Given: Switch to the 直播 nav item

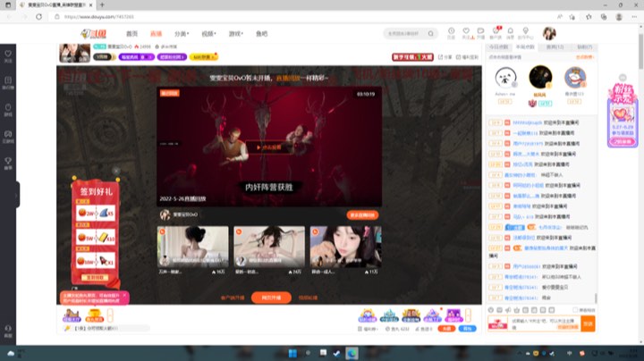Looking at the screenshot, I should 156,34.
